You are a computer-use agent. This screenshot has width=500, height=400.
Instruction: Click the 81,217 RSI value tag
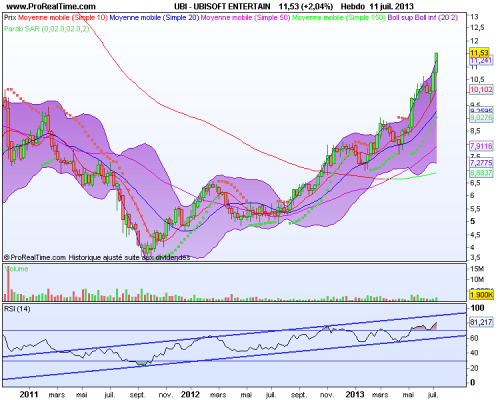tap(481, 322)
